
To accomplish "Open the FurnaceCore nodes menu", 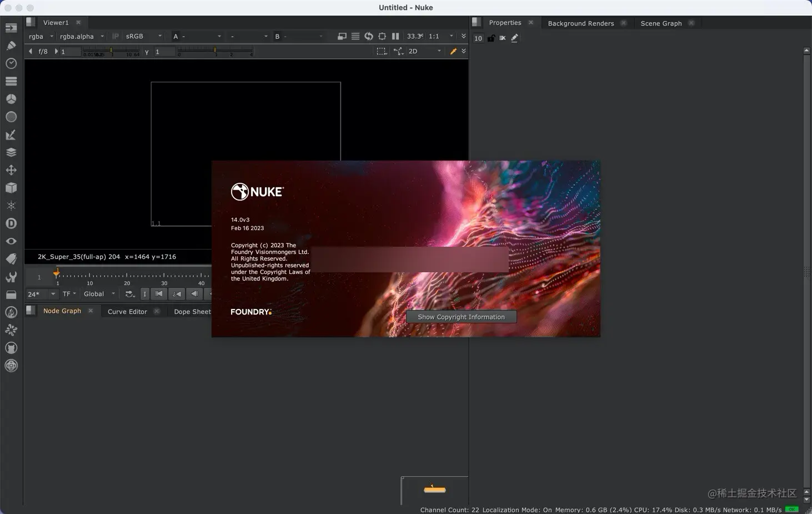I will pyautogui.click(x=11, y=312).
